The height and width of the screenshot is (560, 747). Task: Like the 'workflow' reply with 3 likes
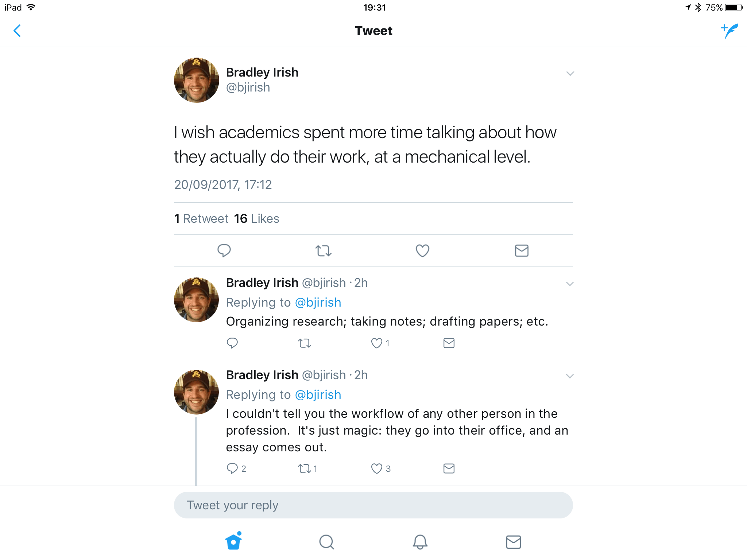(376, 468)
